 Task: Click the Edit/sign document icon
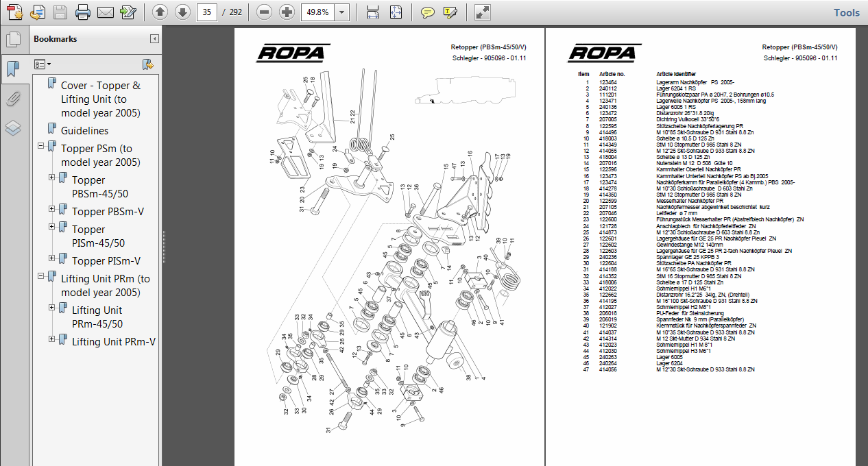(128, 12)
